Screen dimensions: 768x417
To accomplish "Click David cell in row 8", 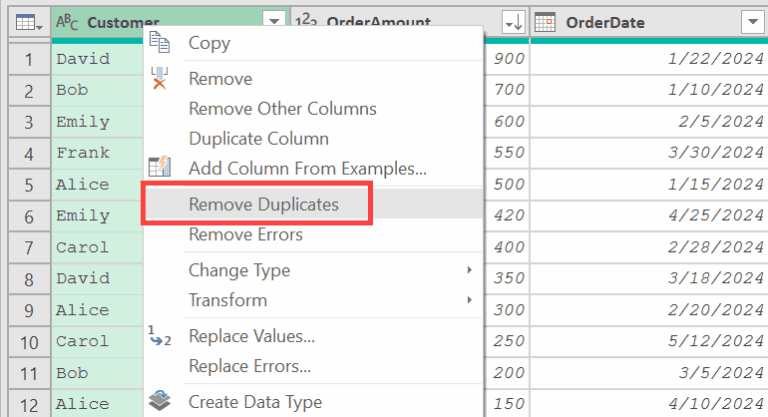I will click(97, 278).
